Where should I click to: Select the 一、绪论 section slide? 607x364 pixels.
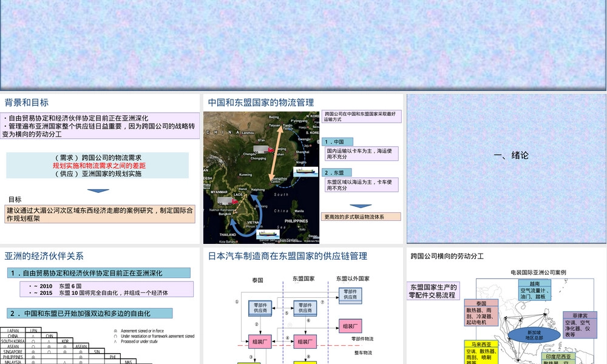(506, 169)
